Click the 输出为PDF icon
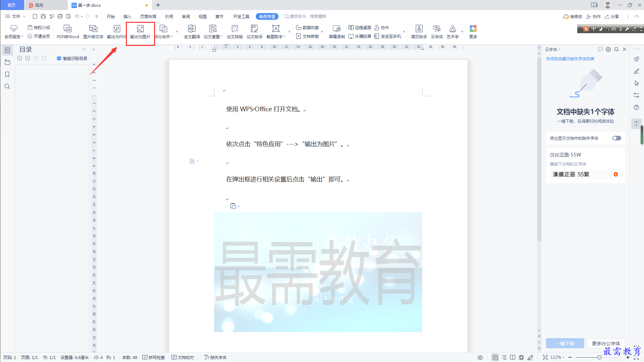Viewport: 644px width, 362px height. click(116, 32)
